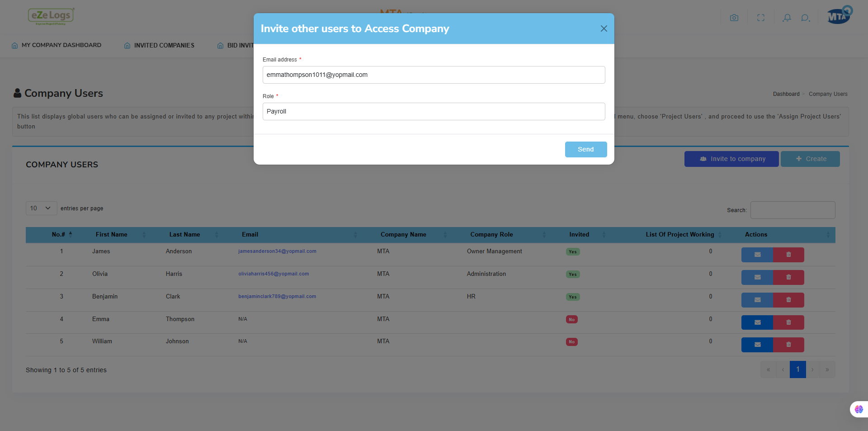Click the Email address input field

[x=434, y=75]
